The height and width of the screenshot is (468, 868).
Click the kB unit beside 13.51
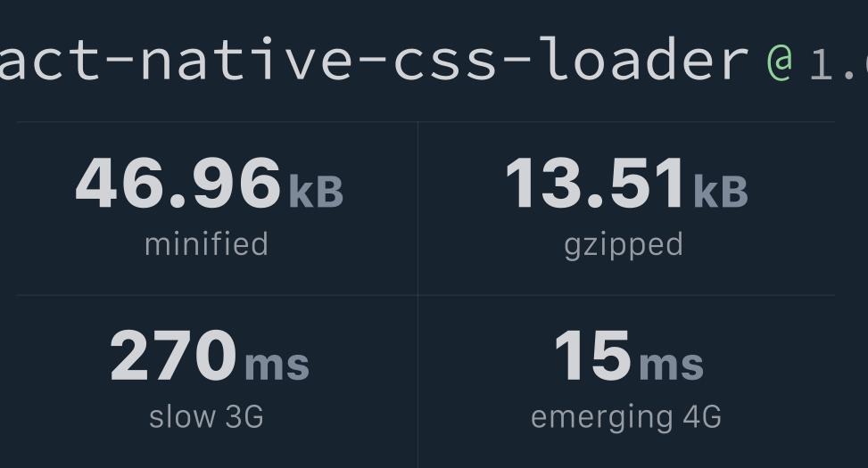click(x=720, y=192)
